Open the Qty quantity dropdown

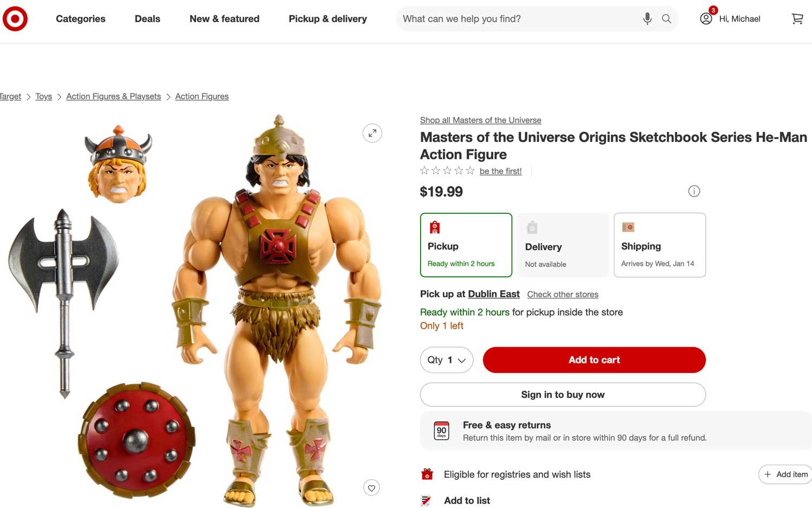pyautogui.click(x=446, y=360)
